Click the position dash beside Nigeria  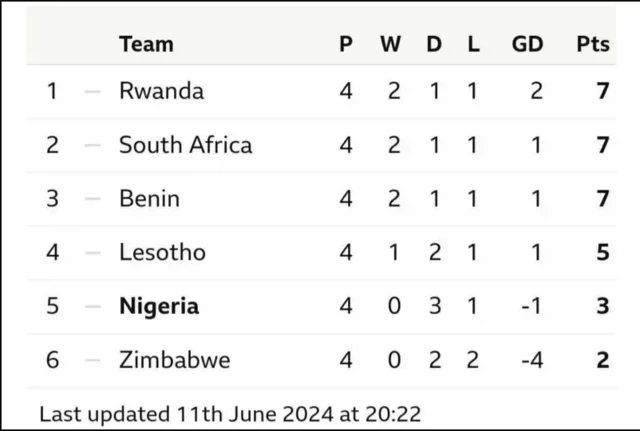(93, 306)
